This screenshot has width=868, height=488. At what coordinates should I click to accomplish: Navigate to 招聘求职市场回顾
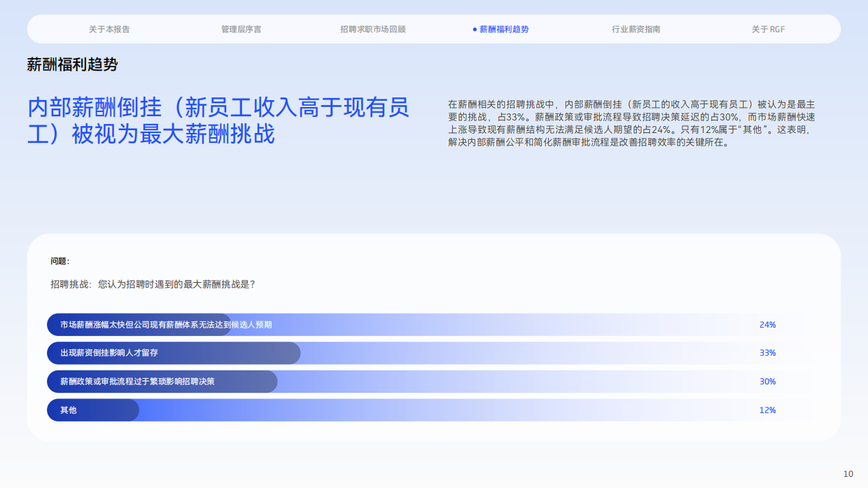[x=372, y=29]
